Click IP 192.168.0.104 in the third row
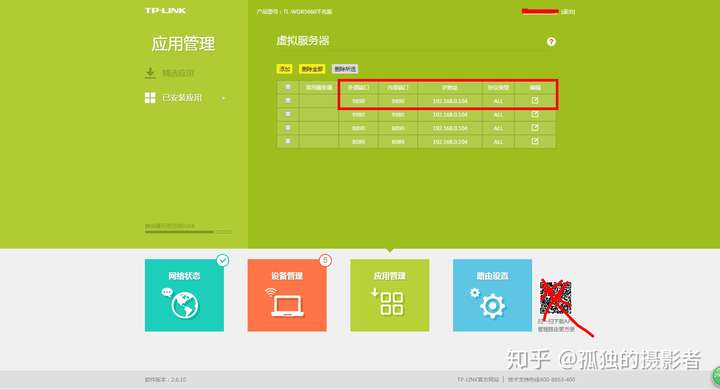The height and width of the screenshot is (389, 720). [x=450, y=128]
